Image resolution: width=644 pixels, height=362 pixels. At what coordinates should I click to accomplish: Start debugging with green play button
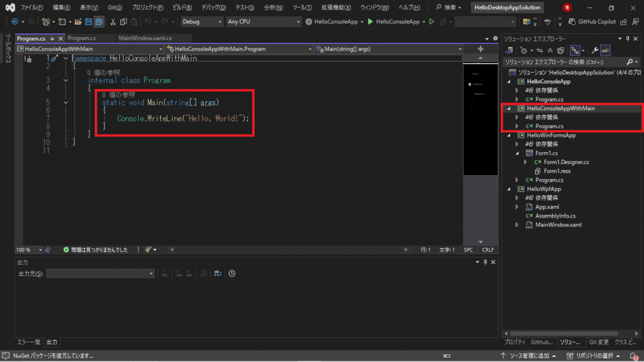[370, 21]
